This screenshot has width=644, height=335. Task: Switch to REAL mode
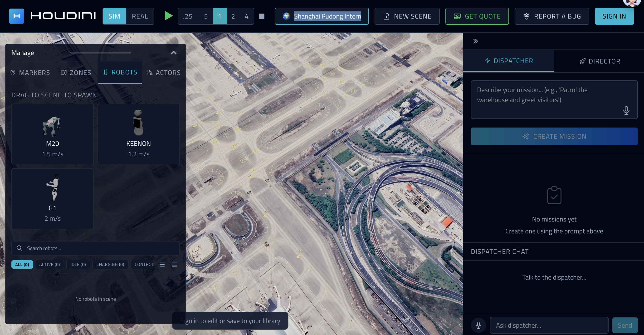(140, 16)
